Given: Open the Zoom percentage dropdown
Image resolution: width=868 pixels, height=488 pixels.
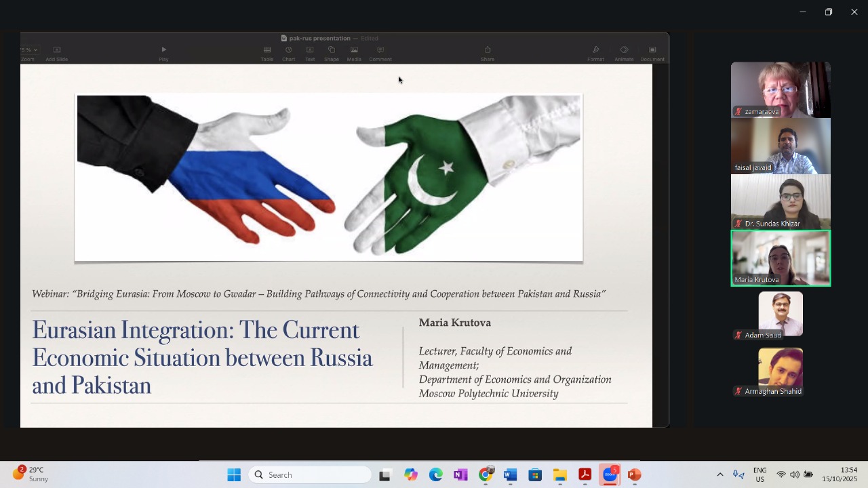Looking at the screenshot, I should pyautogui.click(x=30, y=49).
